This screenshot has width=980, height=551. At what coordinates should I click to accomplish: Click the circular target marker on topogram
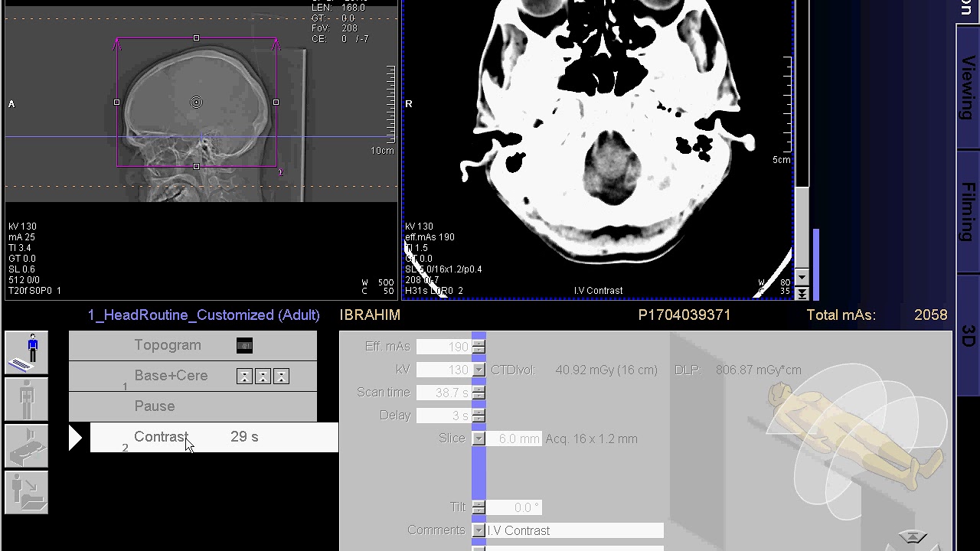tap(197, 103)
